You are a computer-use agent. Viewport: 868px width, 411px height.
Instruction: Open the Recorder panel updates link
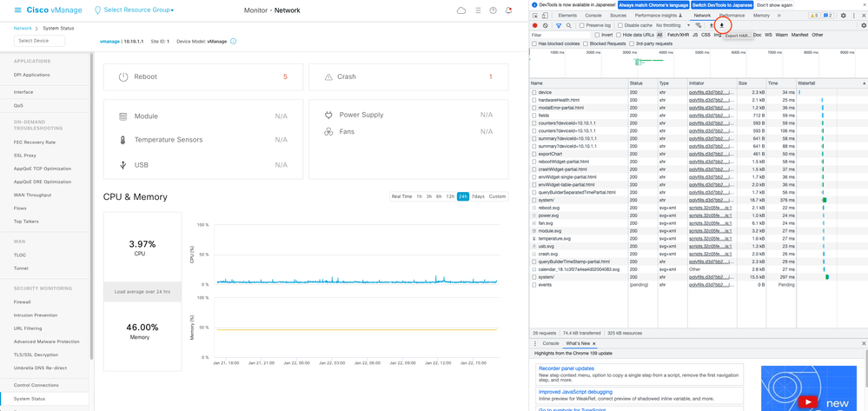[x=567, y=368]
